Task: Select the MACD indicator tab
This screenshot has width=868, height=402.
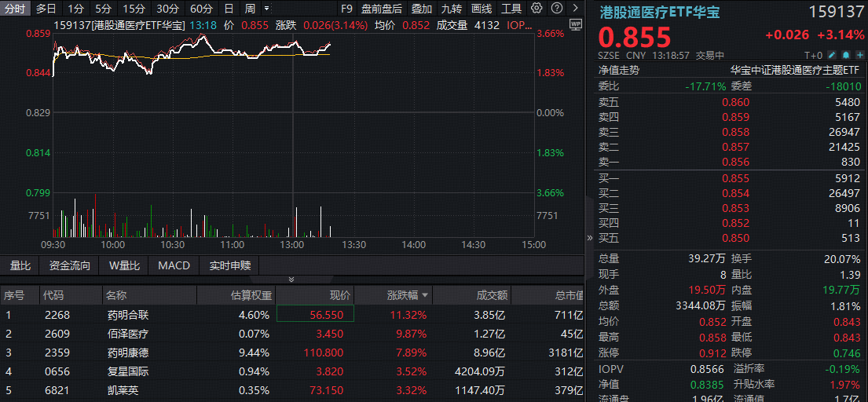Action: coord(174,265)
